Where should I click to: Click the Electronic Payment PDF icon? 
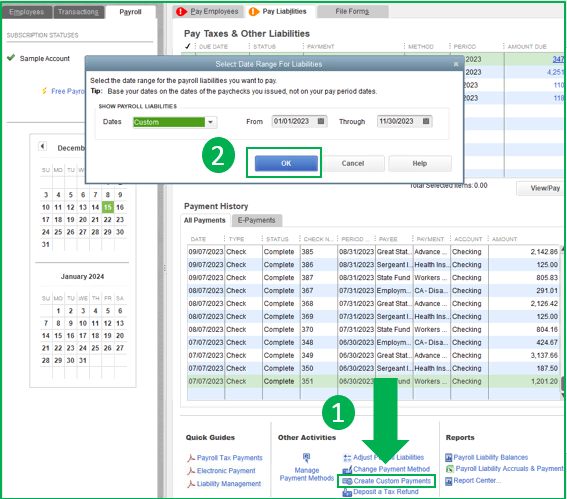(191, 471)
